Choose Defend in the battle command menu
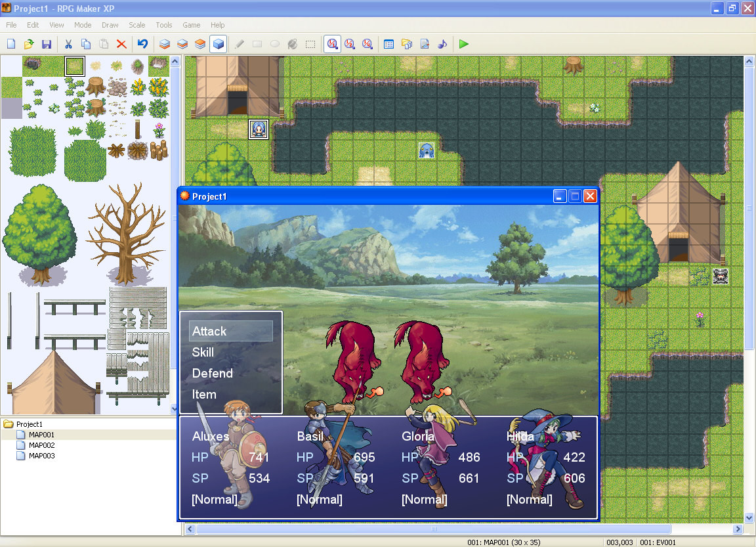 tap(213, 374)
